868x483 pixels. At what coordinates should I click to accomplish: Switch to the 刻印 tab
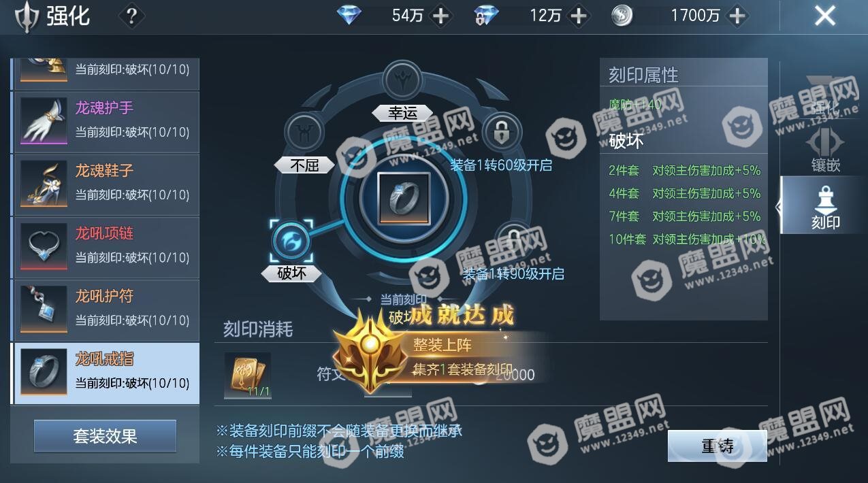coord(824,205)
